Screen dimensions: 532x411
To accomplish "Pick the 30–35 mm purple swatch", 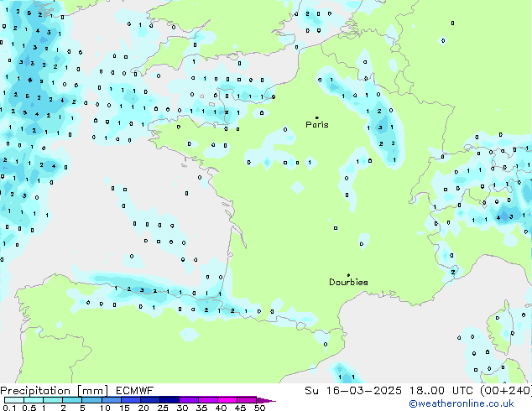I will click(x=188, y=400).
